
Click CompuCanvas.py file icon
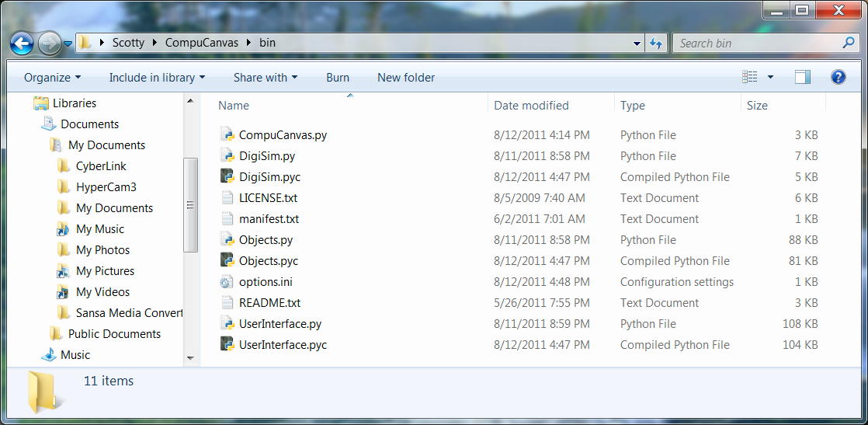point(227,134)
